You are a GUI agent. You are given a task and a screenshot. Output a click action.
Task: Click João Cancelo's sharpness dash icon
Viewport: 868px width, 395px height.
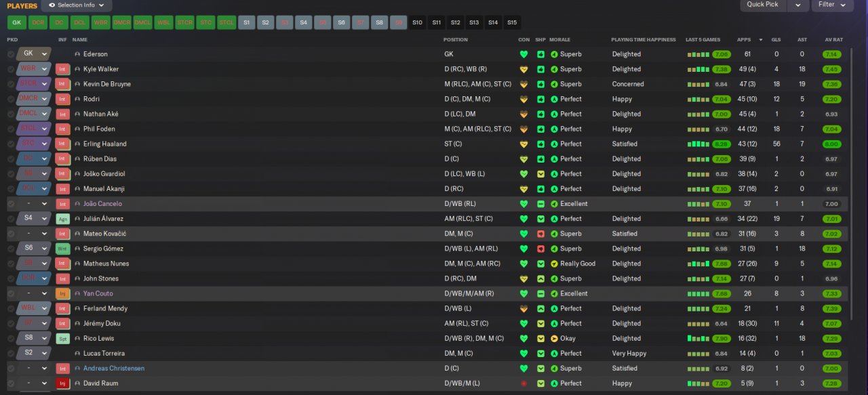540,204
